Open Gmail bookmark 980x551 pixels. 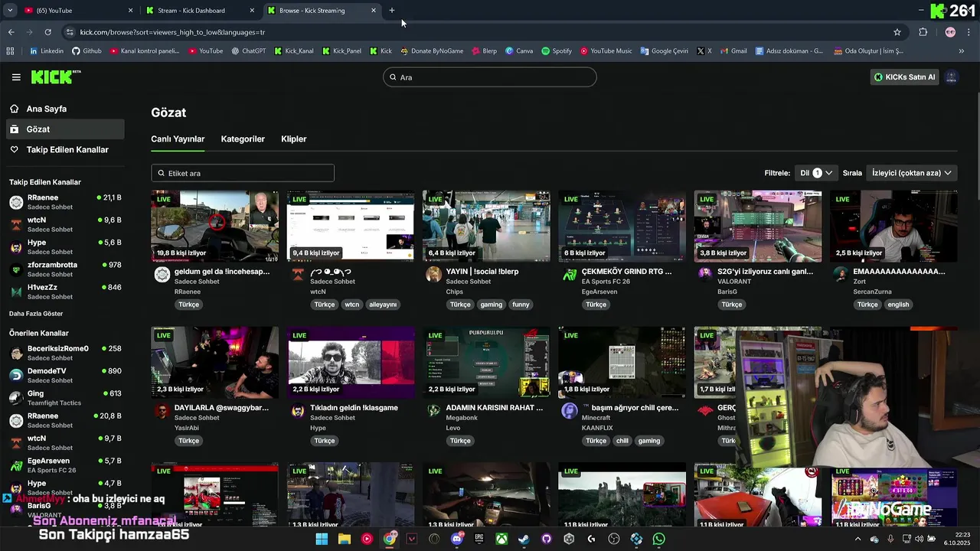click(x=733, y=51)
